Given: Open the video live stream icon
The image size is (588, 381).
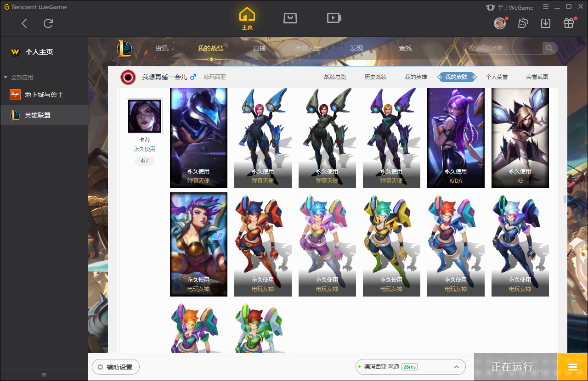Looking at the screenshot, I should 334,18.
